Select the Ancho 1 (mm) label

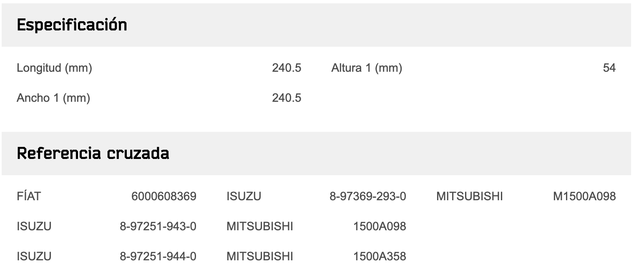[53, 98]
